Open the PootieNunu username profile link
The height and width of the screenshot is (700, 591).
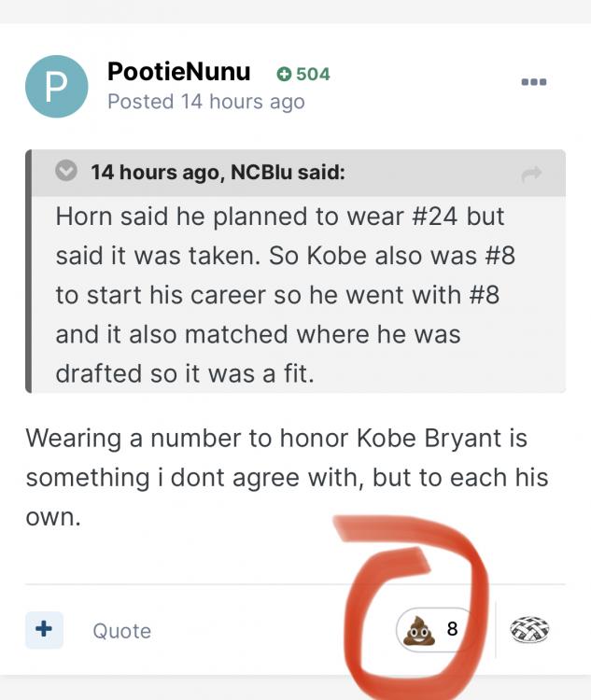179,72
